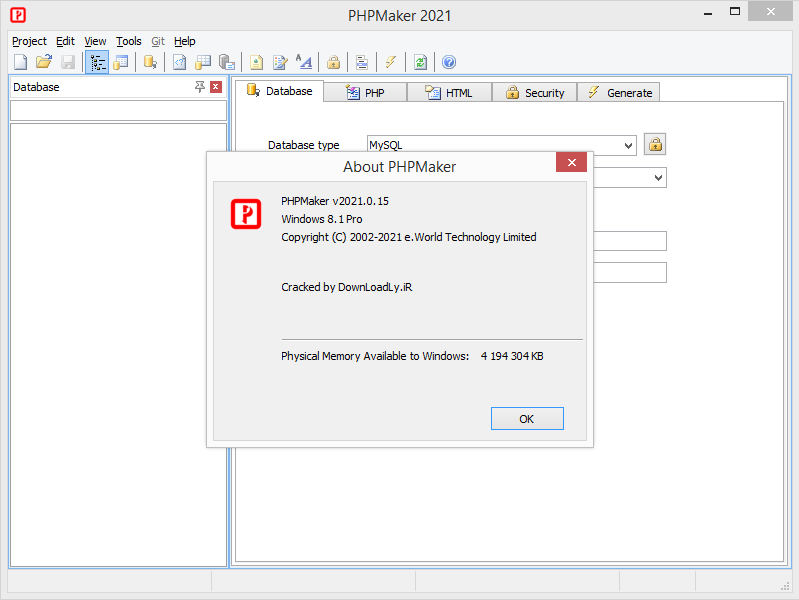Viewport: 799px width, 600px height.
Task: Click the padlock security toolbar icon
Action: [x=333, y=62]
